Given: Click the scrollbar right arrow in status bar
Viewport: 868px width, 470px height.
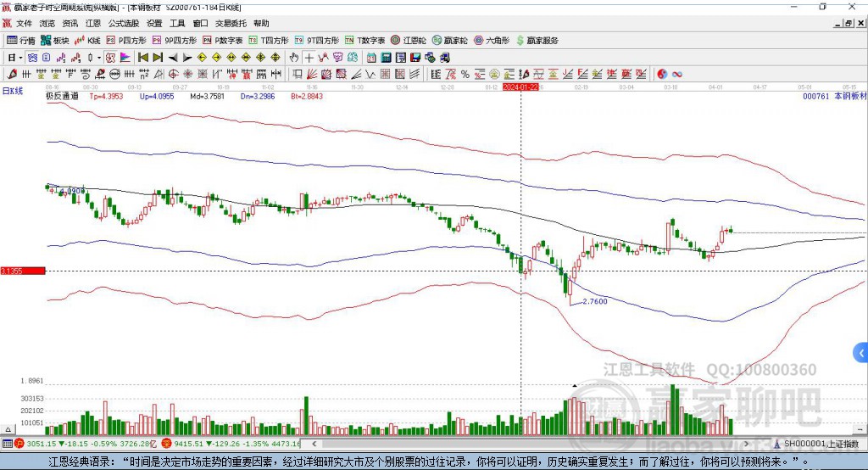Looking at the screenshot, I should coord(746,444).
